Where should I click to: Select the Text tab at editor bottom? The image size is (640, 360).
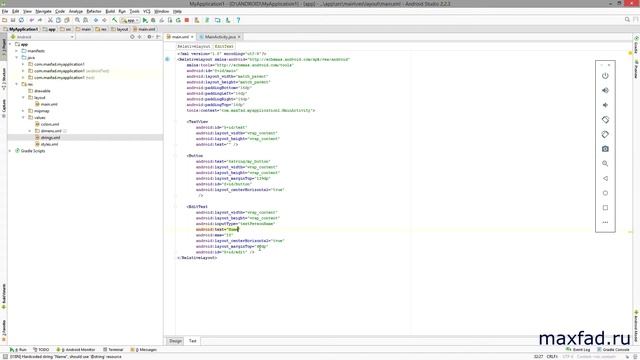point(192,341)
